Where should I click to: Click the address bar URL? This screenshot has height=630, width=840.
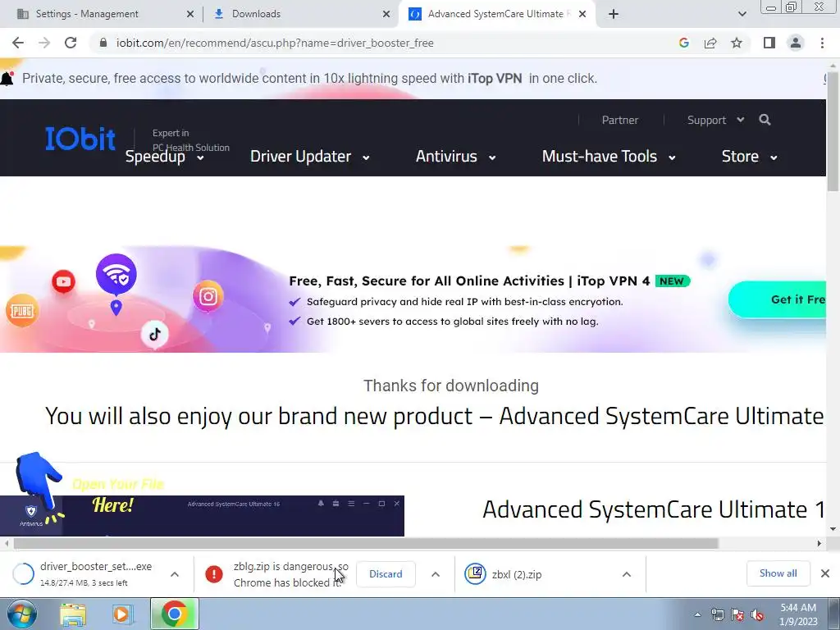coord(275,43)
